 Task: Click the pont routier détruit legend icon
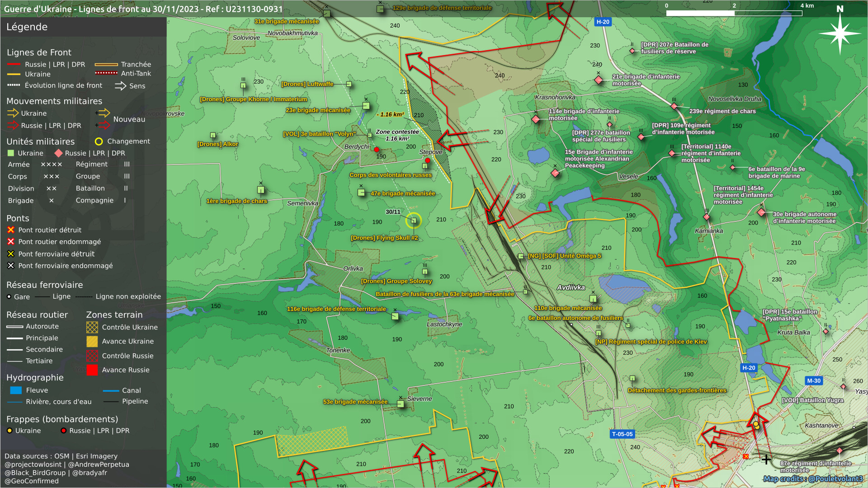11,230
